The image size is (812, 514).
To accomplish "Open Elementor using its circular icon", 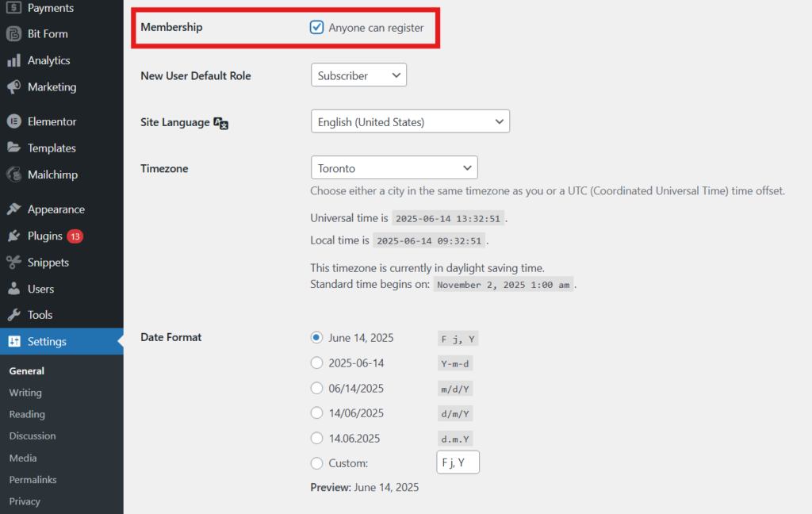I will [x=13, y=121].
